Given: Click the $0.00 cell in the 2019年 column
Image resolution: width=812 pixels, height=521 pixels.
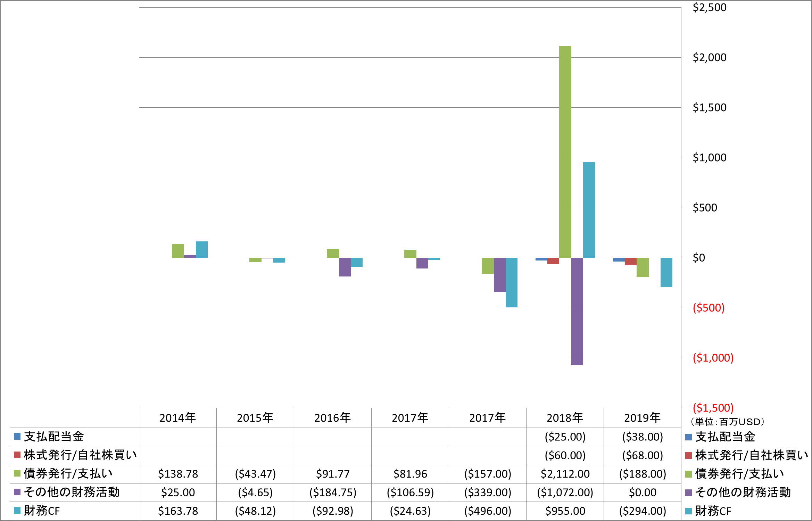Looking at the screenshot, I should pos(643,492).
